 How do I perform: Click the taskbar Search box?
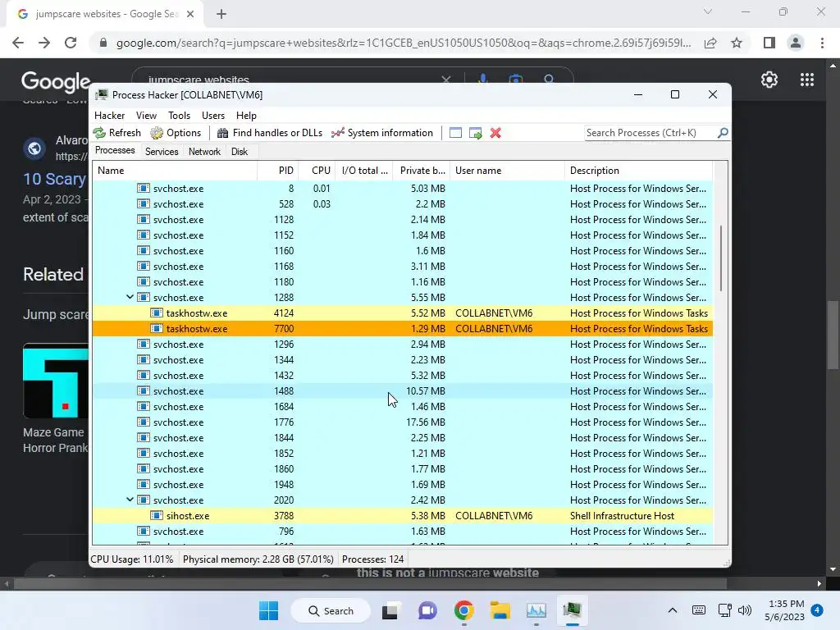point(331,610)
